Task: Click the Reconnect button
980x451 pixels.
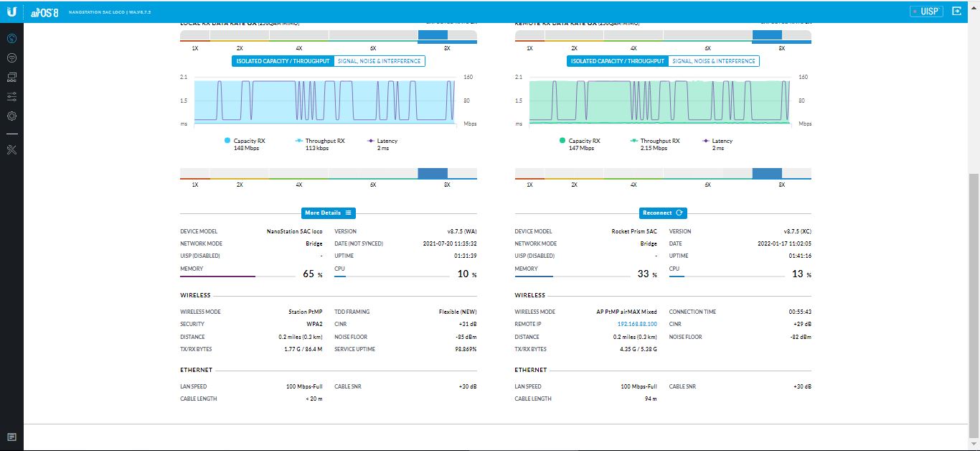Action: click(x=664, y=213)
